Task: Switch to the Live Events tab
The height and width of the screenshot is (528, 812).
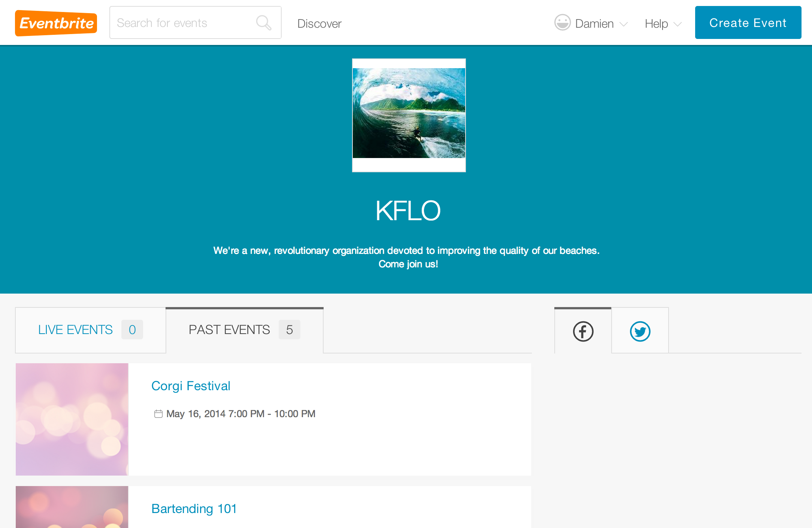Action: (90, 330)
